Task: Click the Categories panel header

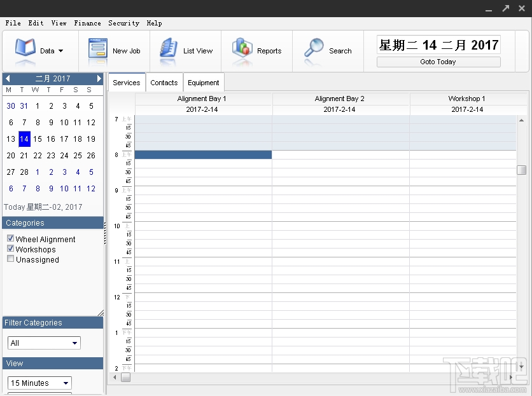Action: coord(53,222)
